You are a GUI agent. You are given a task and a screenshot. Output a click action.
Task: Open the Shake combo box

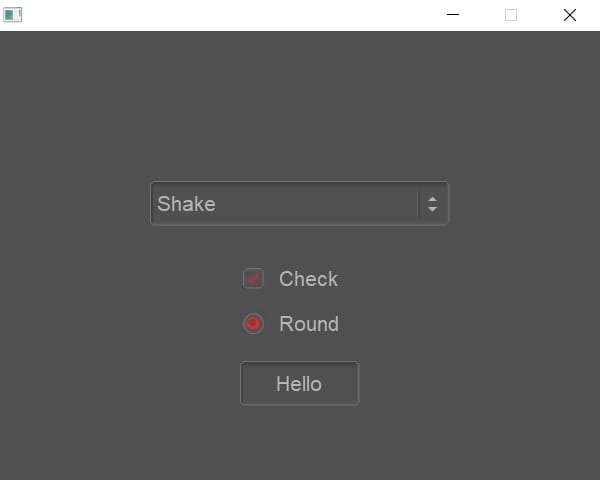pyautogui.click(x=299, y=203)
